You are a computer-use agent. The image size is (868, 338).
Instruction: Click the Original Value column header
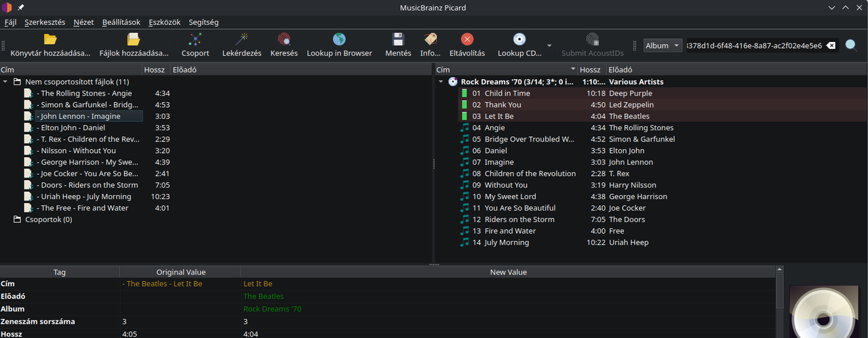coord(180,272)
